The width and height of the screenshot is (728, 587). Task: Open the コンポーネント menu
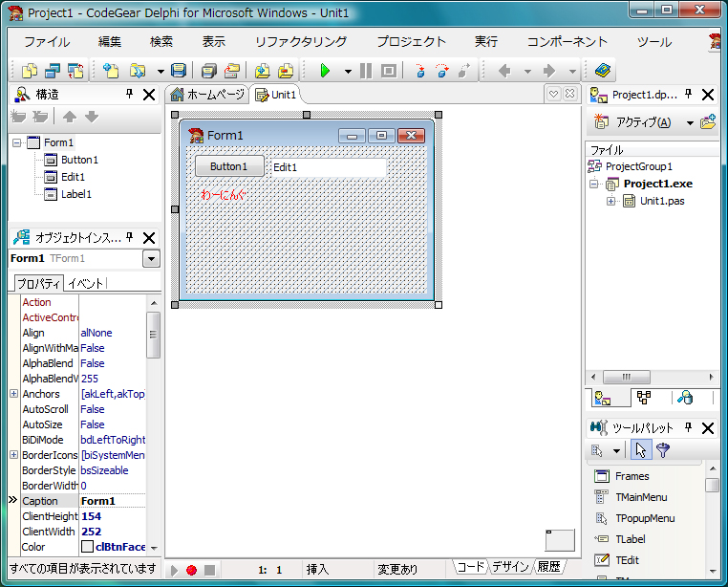[567, 42]
